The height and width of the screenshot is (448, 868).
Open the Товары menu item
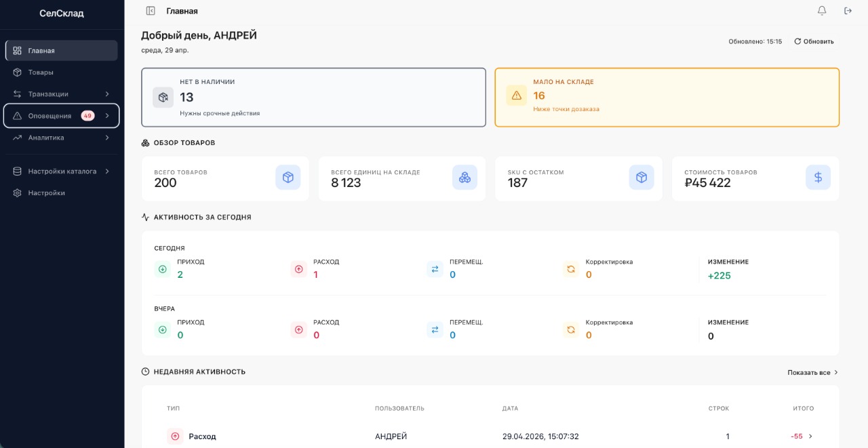pos(41,73)
